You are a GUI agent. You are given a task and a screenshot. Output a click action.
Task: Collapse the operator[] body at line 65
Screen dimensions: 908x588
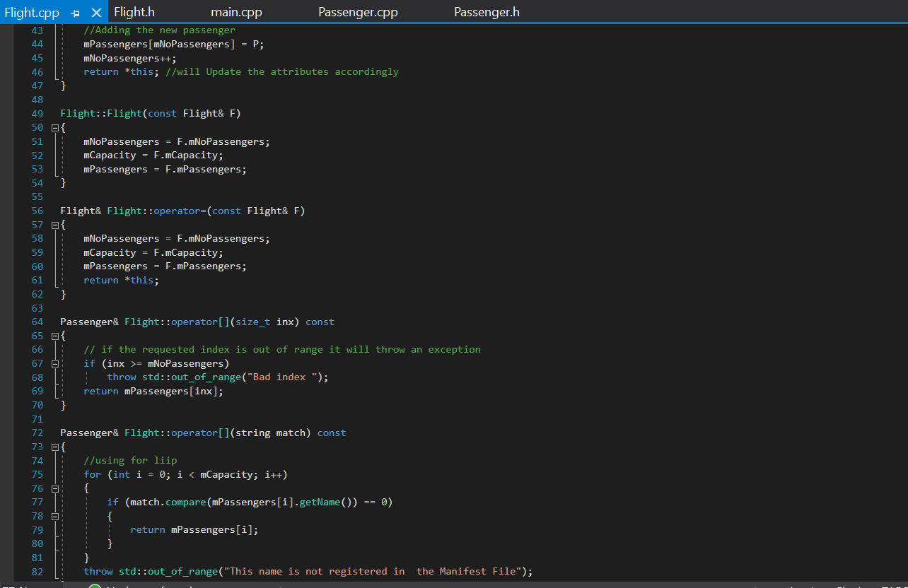54,335
